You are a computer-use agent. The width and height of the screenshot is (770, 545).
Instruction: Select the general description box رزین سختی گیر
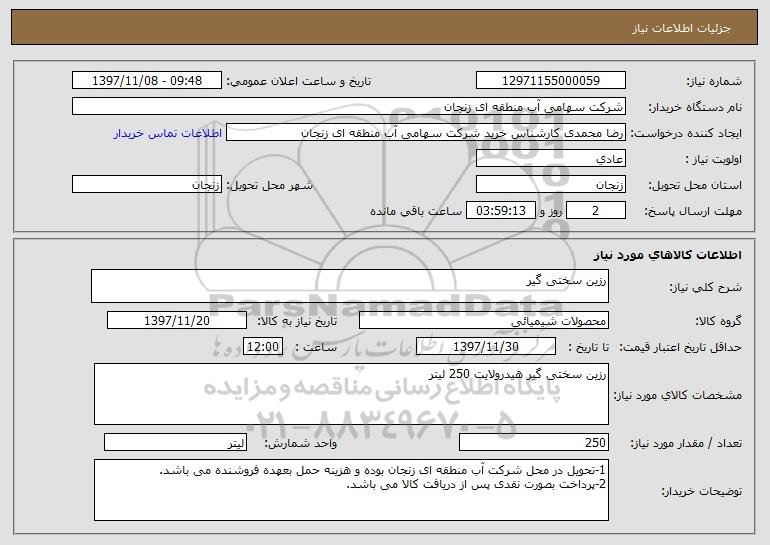pyautogui.click(x=350, y=286)
